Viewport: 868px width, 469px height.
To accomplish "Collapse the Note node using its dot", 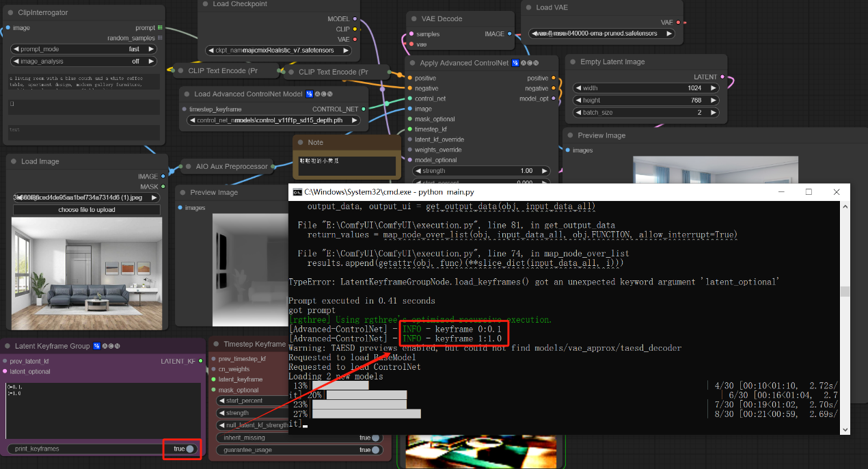I will point(301,142).
